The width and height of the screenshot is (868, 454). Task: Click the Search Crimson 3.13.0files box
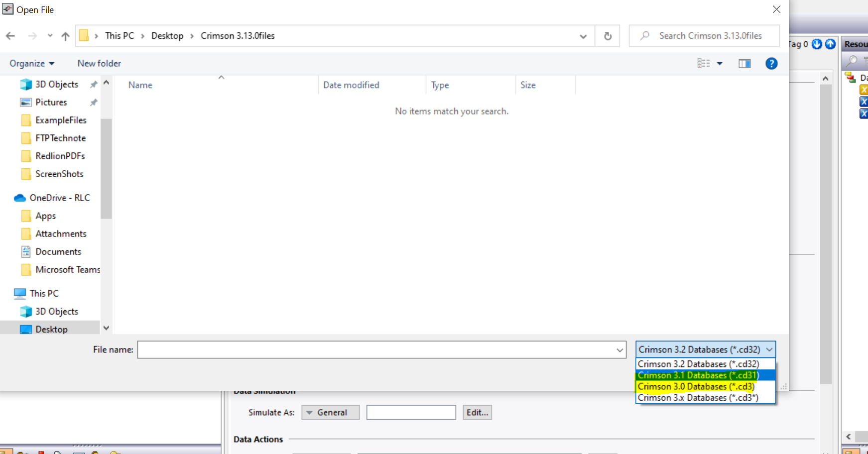(704, 36)
